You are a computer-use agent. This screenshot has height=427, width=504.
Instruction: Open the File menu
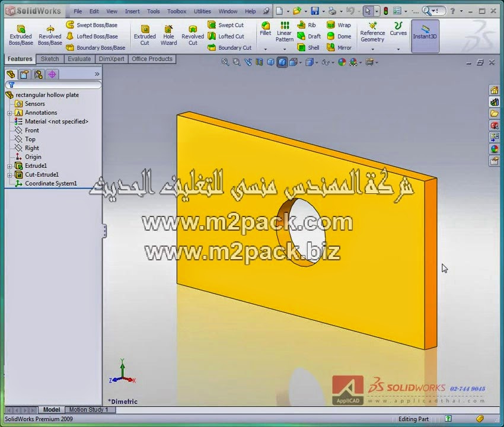coord(78,11)
